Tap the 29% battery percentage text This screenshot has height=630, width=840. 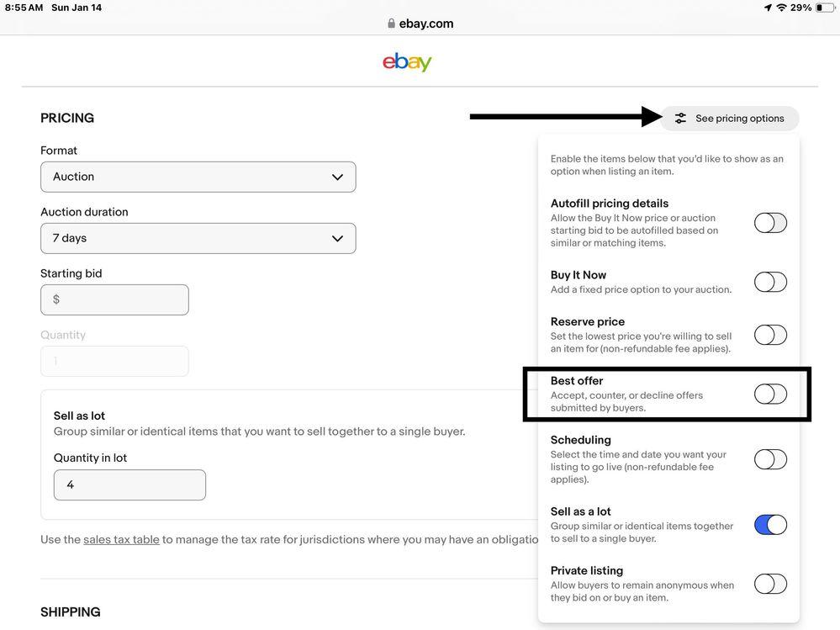800,8
